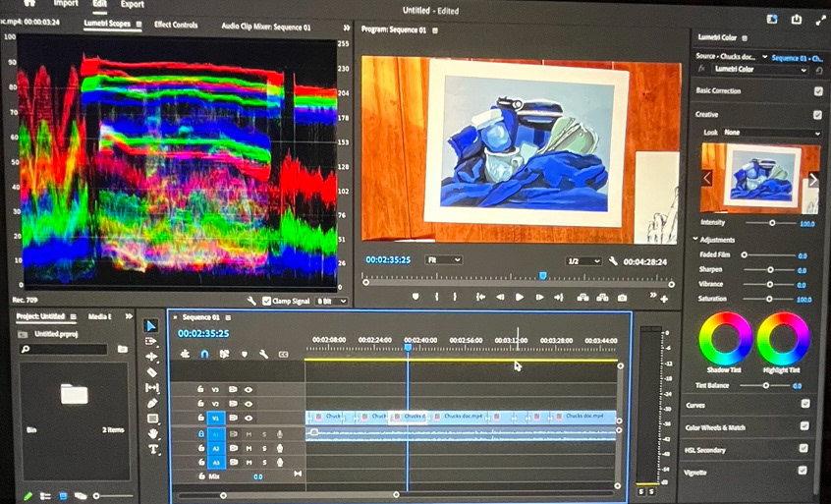Select the Selection arrow tool

pos(151,326)
